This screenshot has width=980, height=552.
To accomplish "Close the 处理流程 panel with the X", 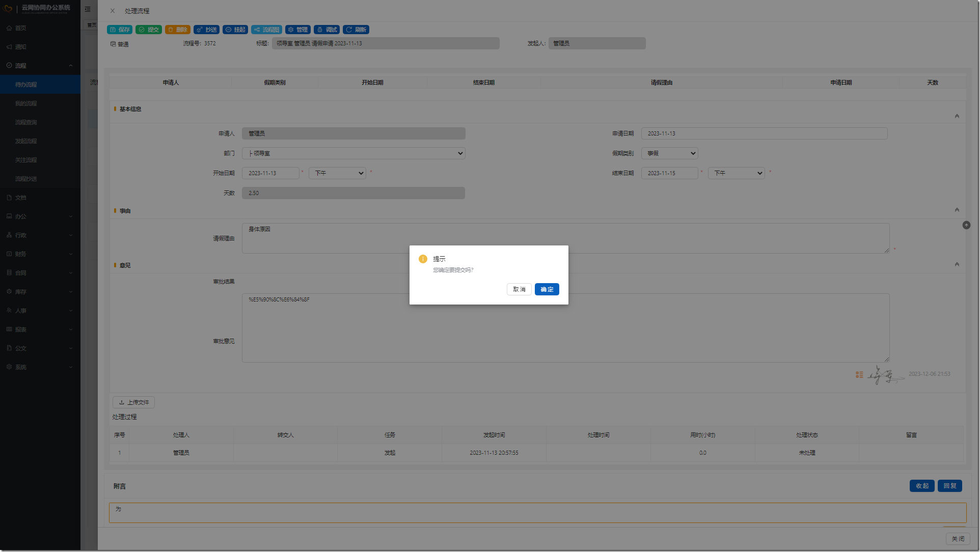I will (x=113, y=11).
